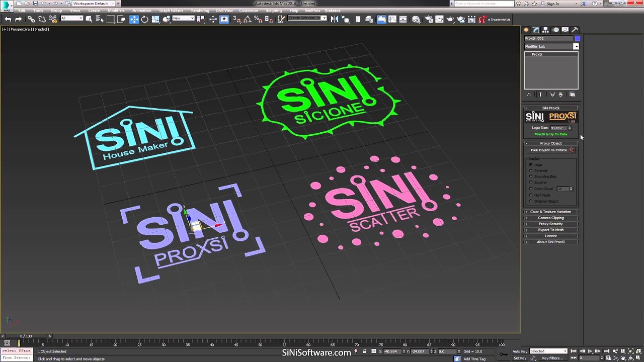The width and height of the screenshot is (644, 362).
Task: Toggle the 3D Snaps tool
Action: click(237, 19)
